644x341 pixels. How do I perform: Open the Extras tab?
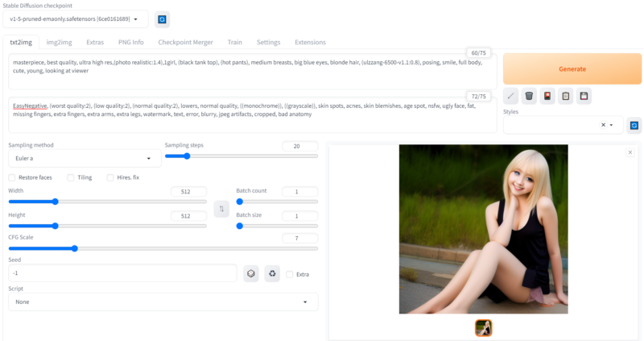coord(95,43)
